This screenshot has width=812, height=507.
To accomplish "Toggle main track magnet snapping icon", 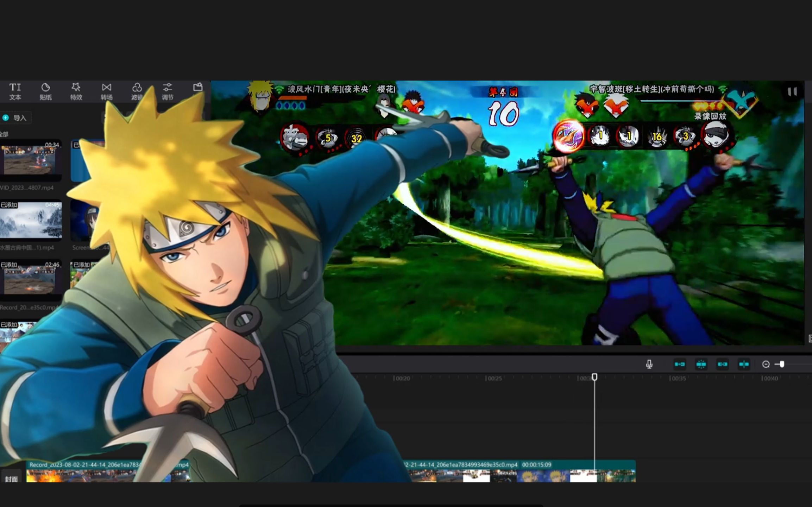I will (x=680, y=364).
